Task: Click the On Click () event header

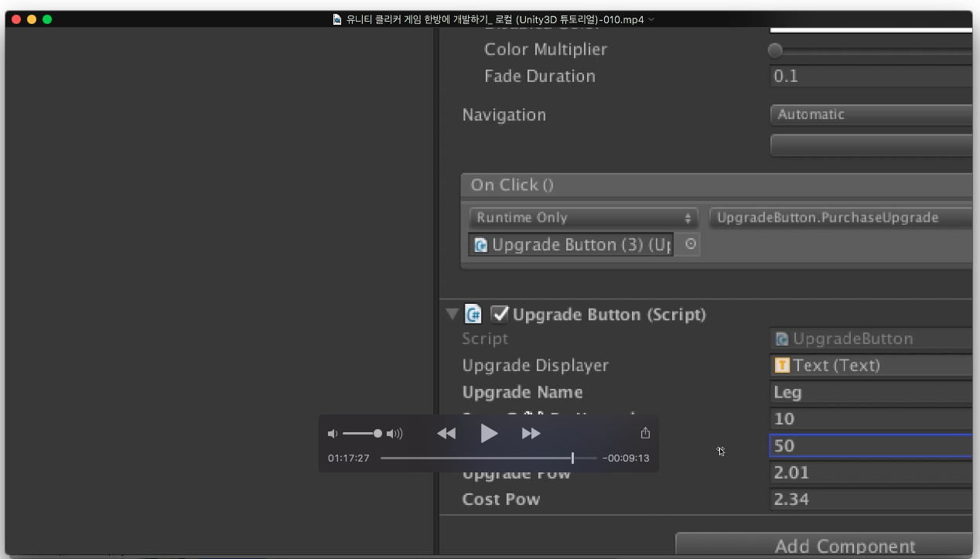Action: coord(716,186)
